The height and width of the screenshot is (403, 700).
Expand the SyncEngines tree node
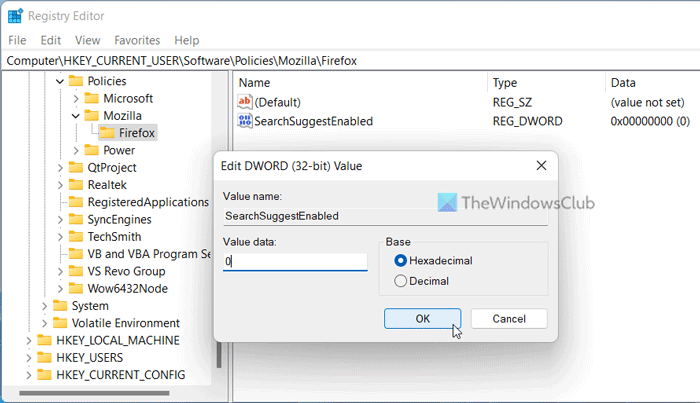point(60,220)
